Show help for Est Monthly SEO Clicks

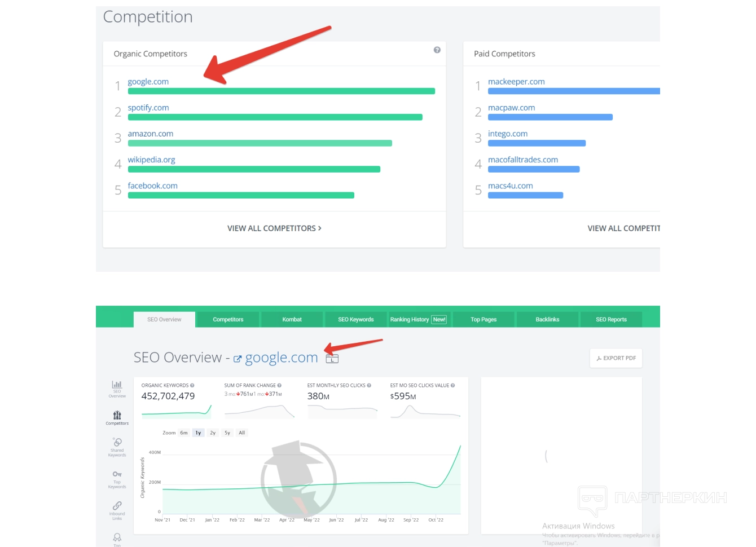(369, 386)
